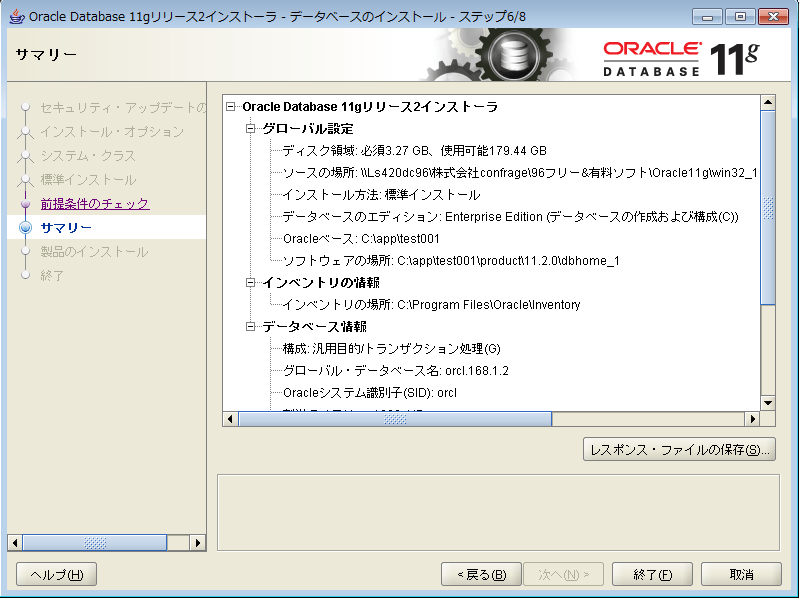
Task: Click the 前提条件のチェック step's purple dot
Action: click(x=26, y=204)
